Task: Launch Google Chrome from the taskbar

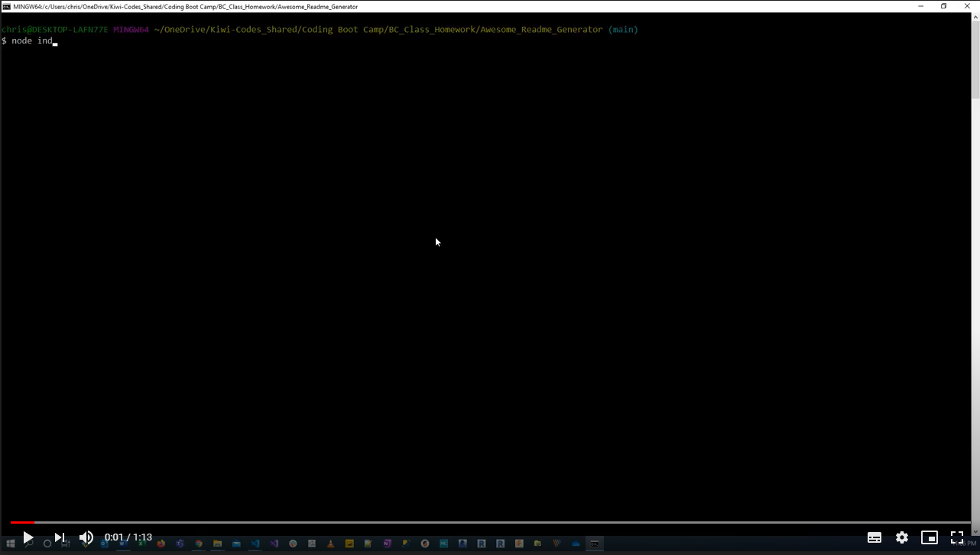Action: tap(199, 544)
